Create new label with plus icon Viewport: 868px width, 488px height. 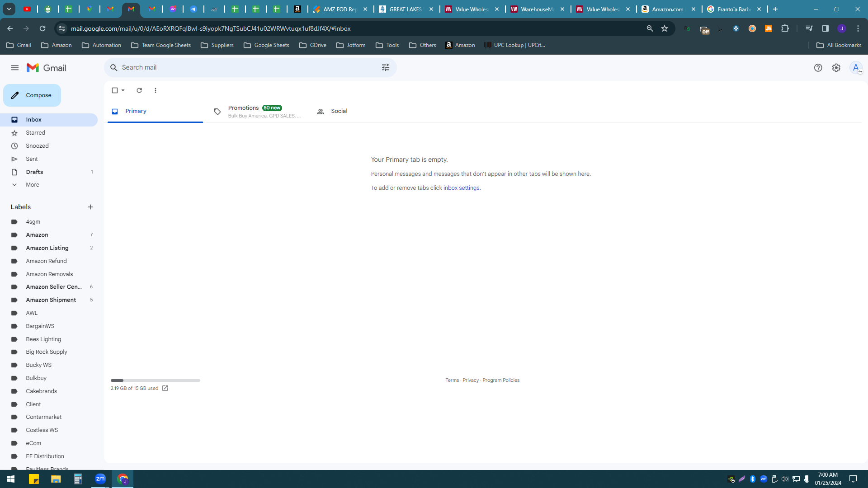90,207
